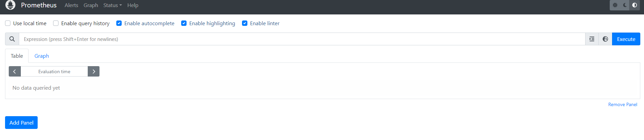Step evaluation time backward with left chevron
This screenshot has width=644, height=140.
pos(15,72)
